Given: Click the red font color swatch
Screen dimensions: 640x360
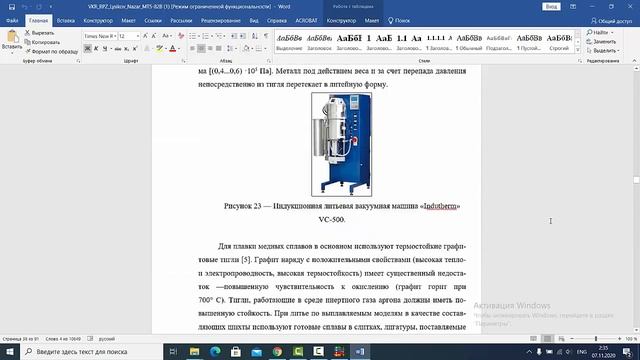Looking at the screenshot, I should click(x=173, y=49).
